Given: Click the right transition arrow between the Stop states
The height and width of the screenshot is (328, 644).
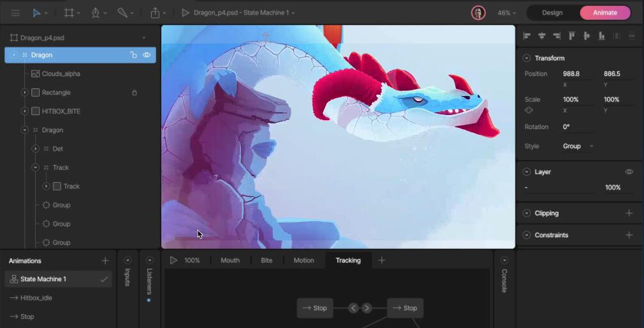Looking at the screenshot, I should [x=367, y=308].
